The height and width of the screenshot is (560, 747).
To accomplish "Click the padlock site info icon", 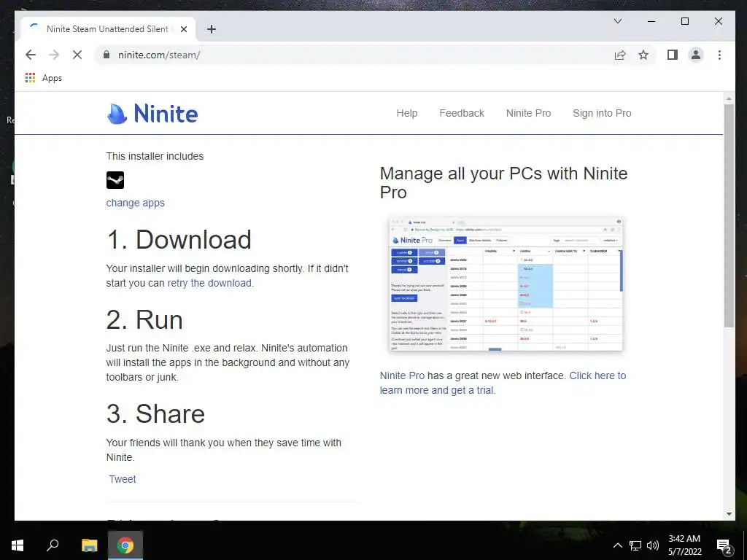I will [x=107, y=55].
